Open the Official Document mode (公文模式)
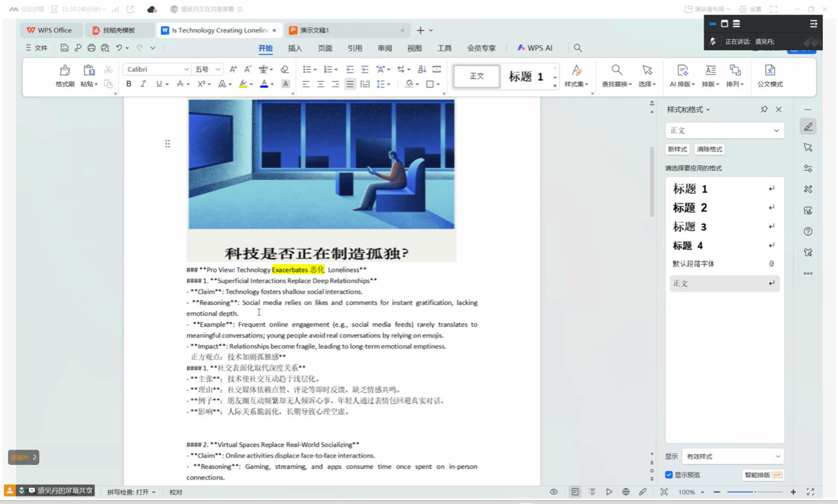Image resolution: width=838 pixels, height=504 pixels. 770,70
